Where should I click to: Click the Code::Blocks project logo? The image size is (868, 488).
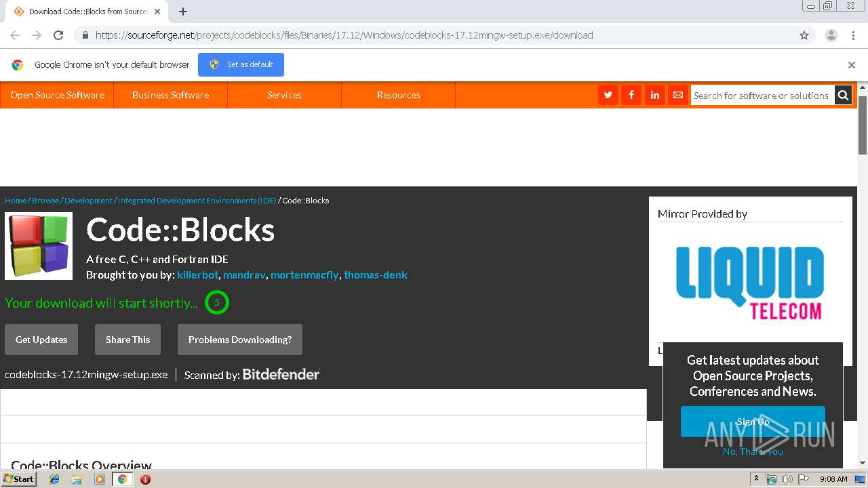pyautogui.click(x=39, y=246)
